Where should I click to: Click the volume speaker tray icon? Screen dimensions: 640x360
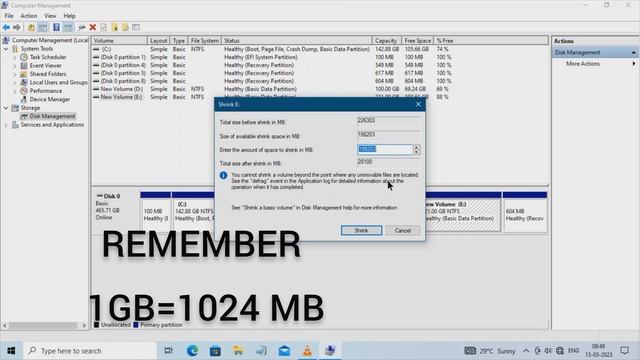(x=548, y=351)
